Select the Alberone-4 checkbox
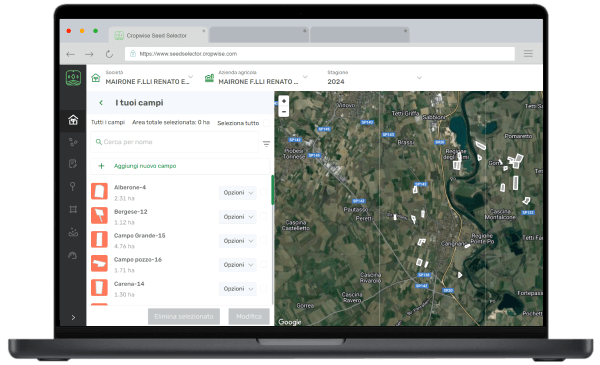Image resolution: width=600 pixels, height=365 pixels. [264, 192]
